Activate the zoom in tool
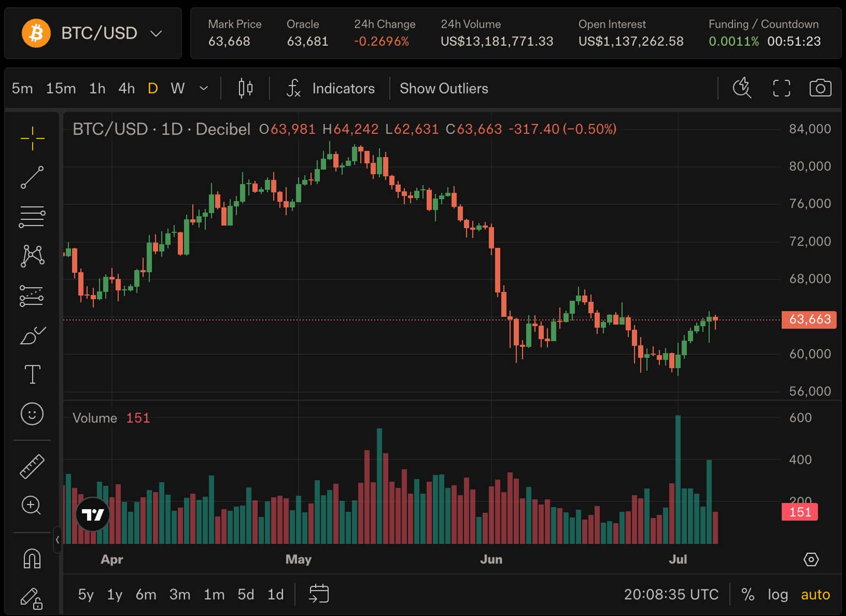Viewport: 846px width, 616px height. (31, 505)
